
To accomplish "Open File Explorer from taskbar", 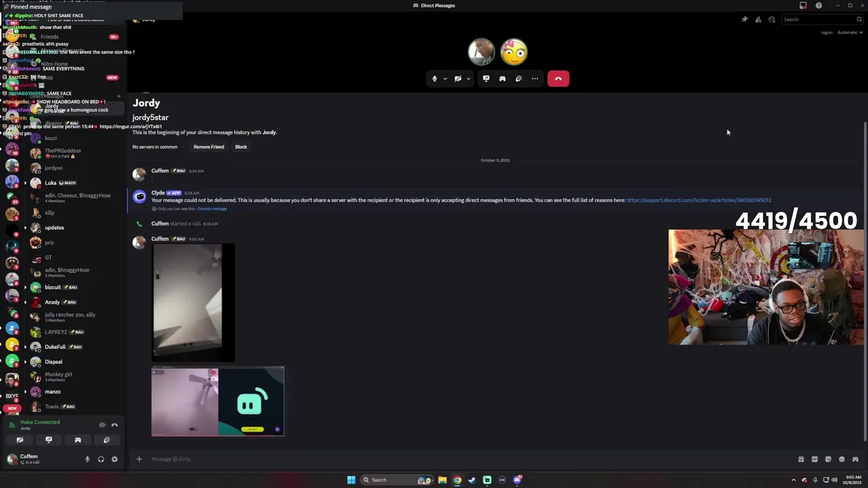I will point(442,480).
